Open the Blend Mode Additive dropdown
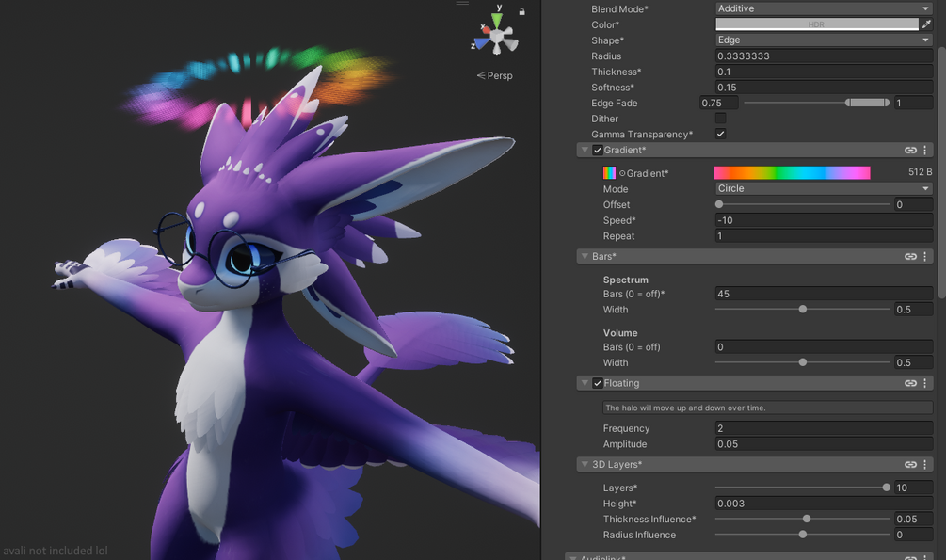The height and width of the screenshot is (560, 946). [x=824, y=8]
